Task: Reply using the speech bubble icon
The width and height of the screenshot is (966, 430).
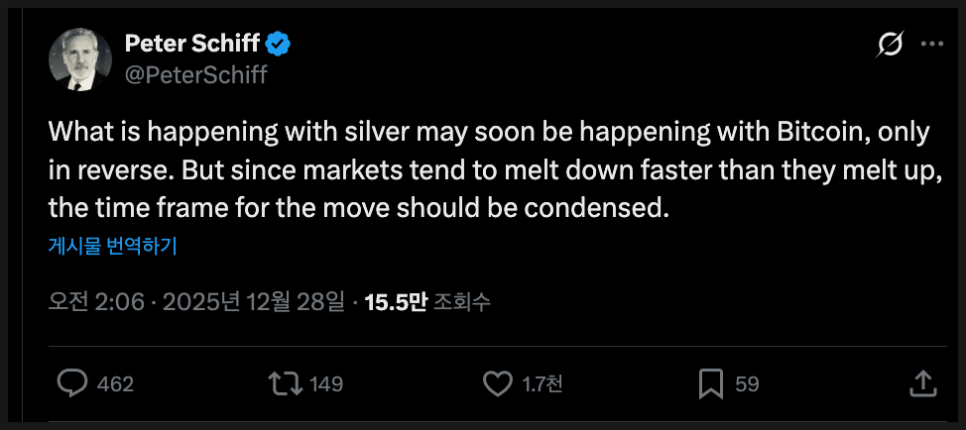Action: click(x=73, y=384)
